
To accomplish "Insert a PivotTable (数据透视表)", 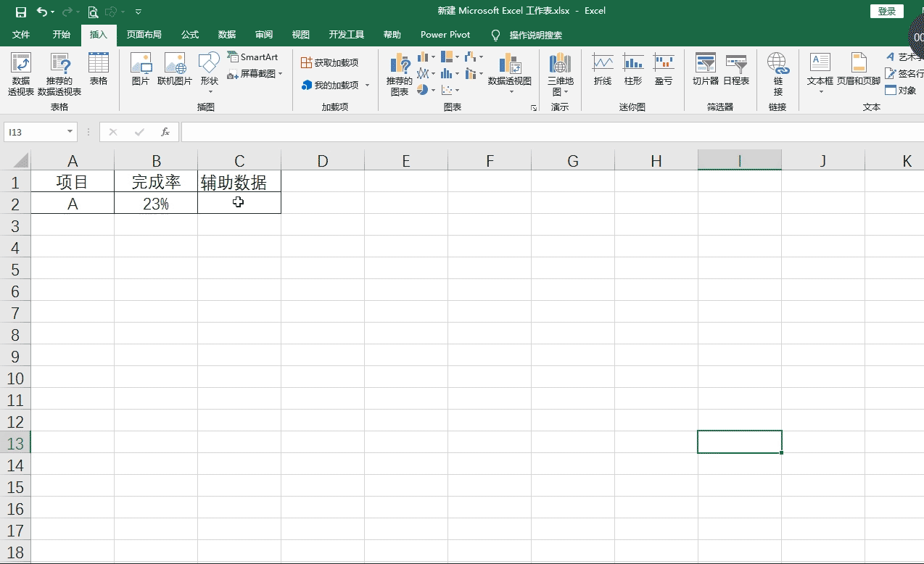I will 21,74.
